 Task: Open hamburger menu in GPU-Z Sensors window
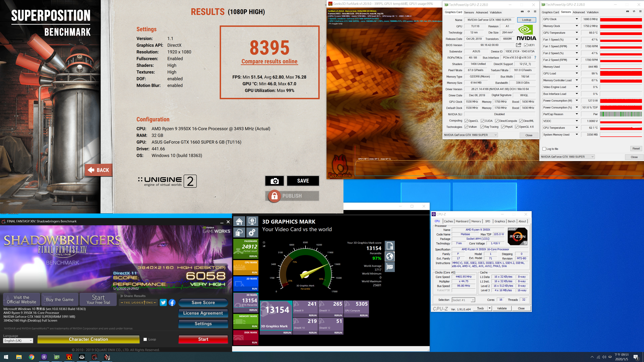tap(640, 11)
